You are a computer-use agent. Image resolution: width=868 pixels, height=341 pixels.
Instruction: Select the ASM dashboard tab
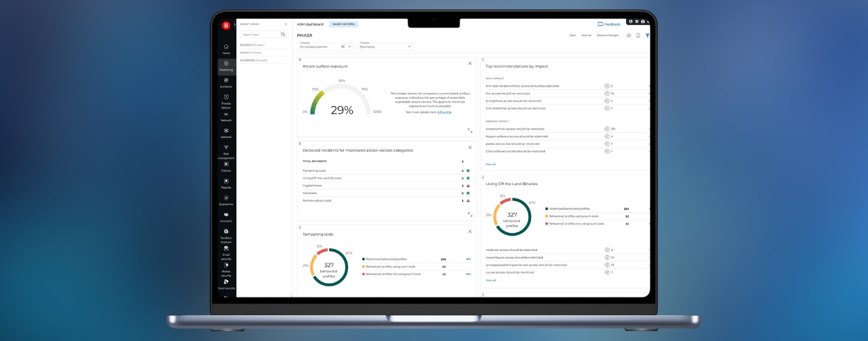[310, 24]
